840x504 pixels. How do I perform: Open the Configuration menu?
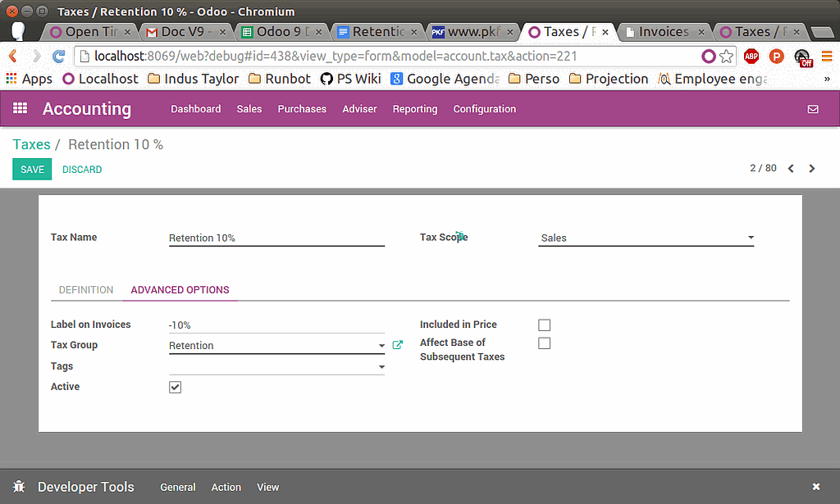point(484,109)
